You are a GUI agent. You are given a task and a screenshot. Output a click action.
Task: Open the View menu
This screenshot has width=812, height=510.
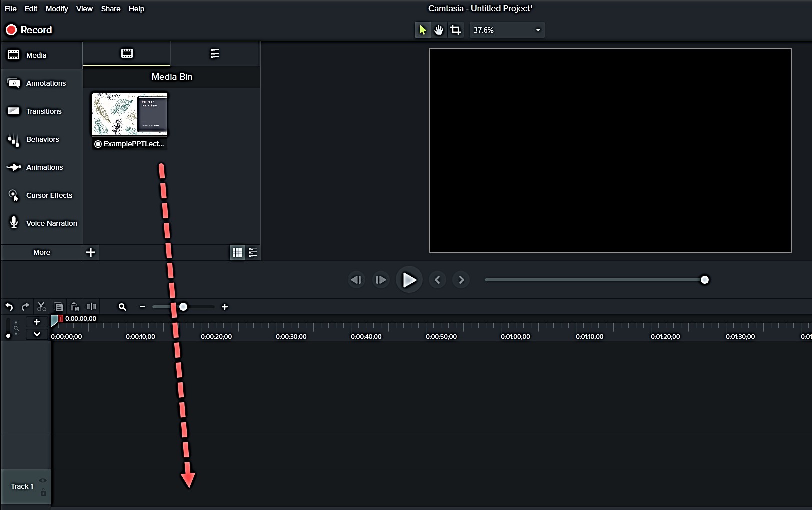click(84, 9)
